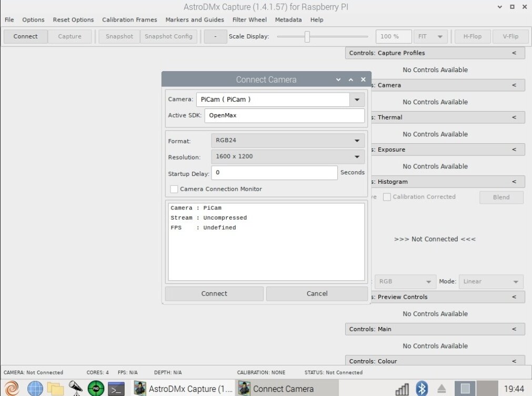Screen dimensions: 532x396
Task: Open the Raspberry Pi (Debian swirl) start menu
Action: click(x=12, y=388)
